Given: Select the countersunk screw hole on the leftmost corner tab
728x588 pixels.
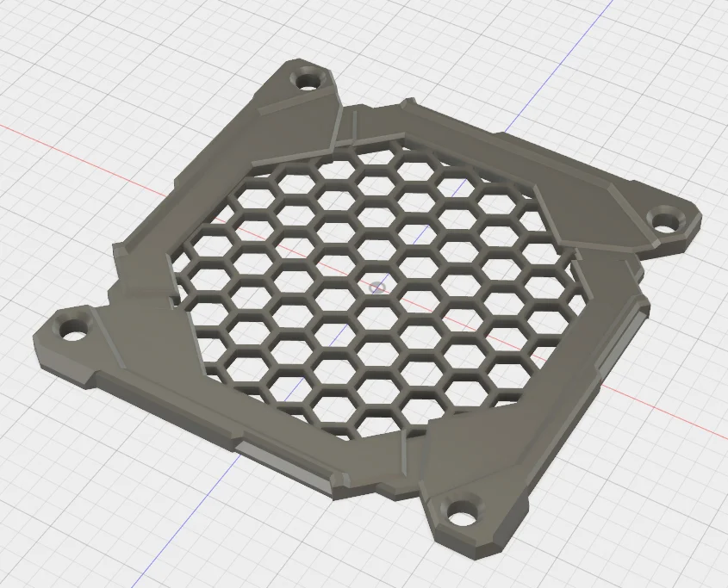Looking at the screenshot, I should coord(72,328).
